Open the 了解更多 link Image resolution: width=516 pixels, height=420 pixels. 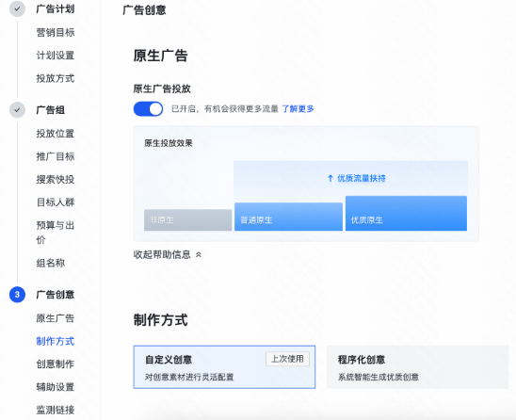tap(298, 108)
